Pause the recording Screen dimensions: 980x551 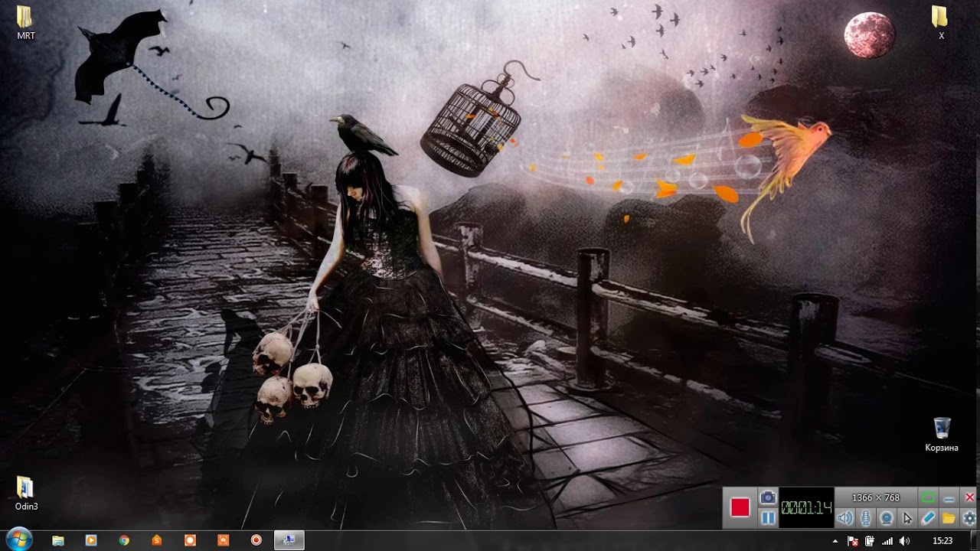click(768, 519)
